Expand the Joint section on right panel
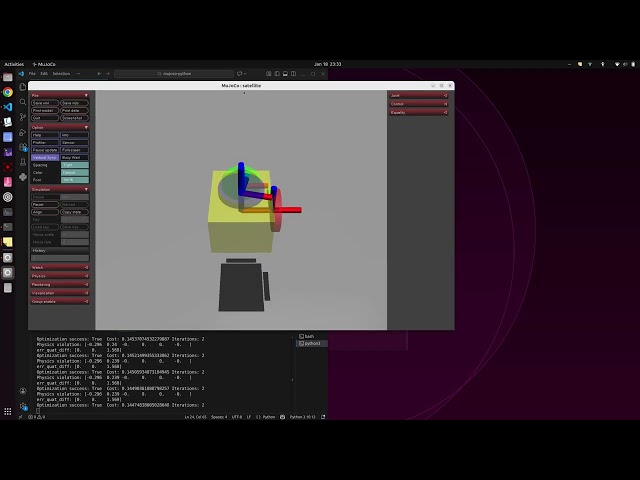The width and height of the screenshot is (640, 480). (419, 95)
